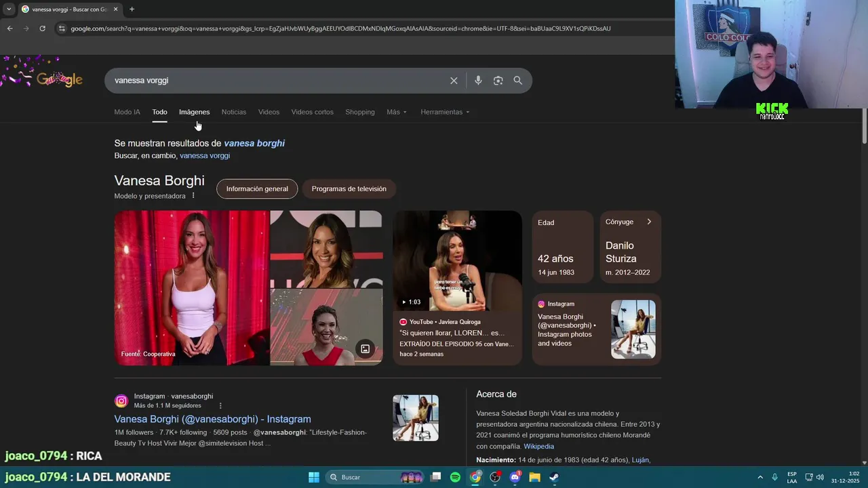Open the Danilo Sturiza spouse name
The height and width of the screenshot is (488, 868).
pyautogui.click(x=621, y=252)
